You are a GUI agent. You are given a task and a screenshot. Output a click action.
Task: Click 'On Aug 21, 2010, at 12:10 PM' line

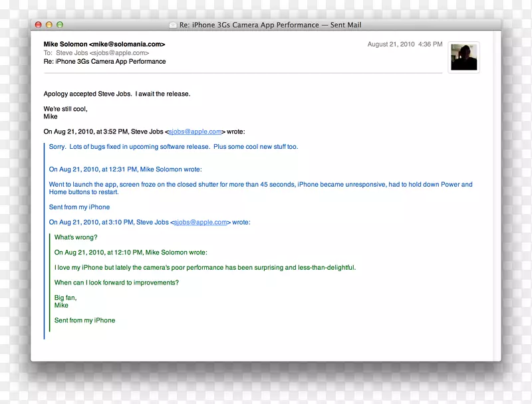click(130, 252)
